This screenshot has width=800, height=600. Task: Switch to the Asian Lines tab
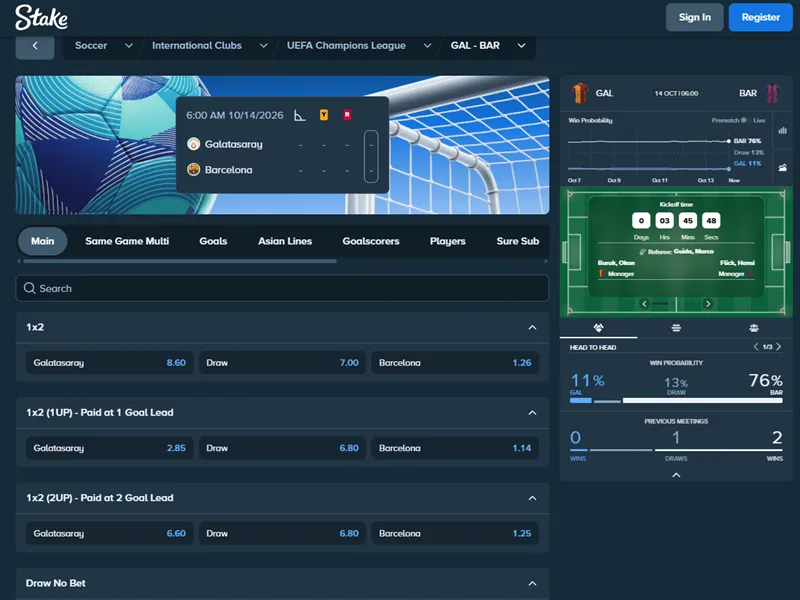(x=285, y=241)
